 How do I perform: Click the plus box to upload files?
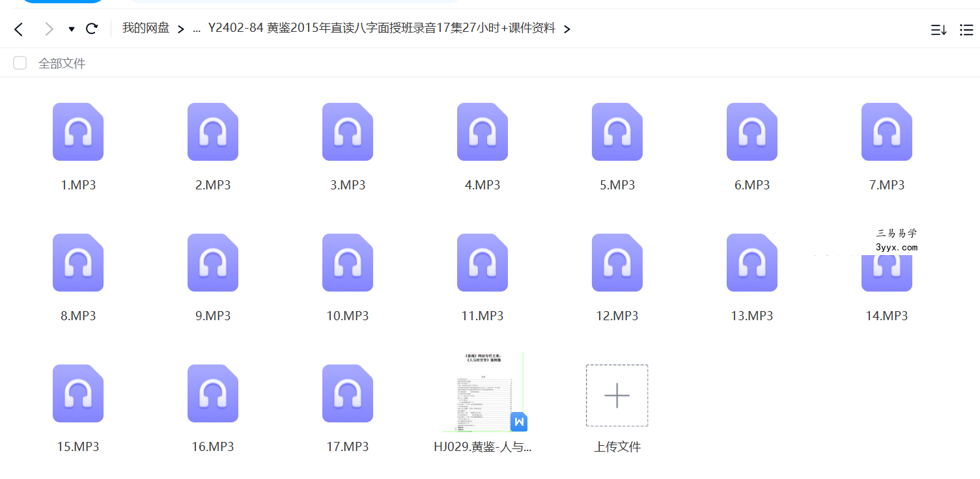pos(617,396)
